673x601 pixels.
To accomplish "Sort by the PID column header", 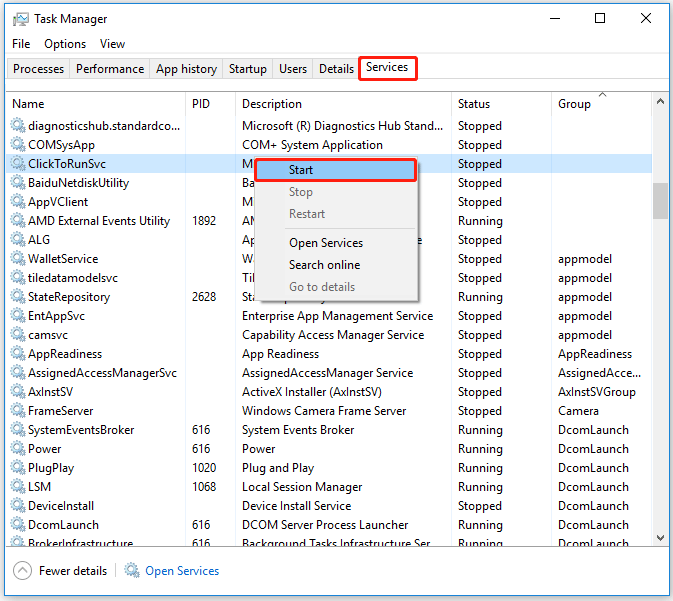I will (210, 104).
